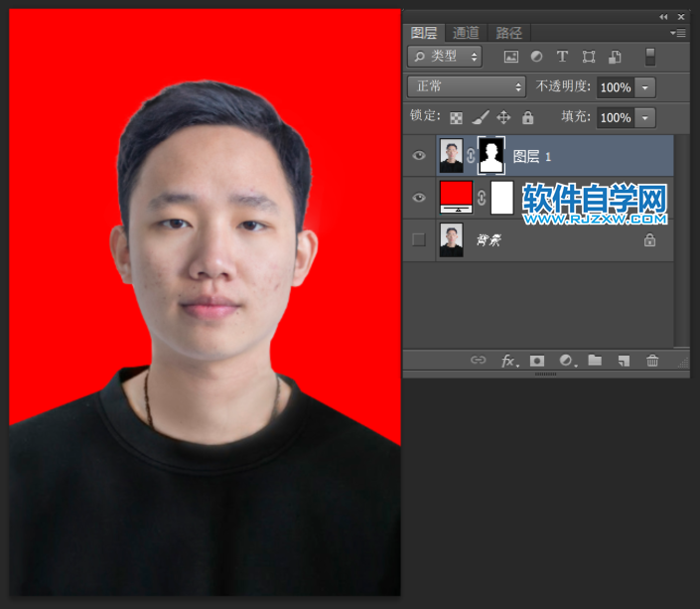Add a layer mask button
The width and height of the screenshot is (700, 609).
coord(537,361)
